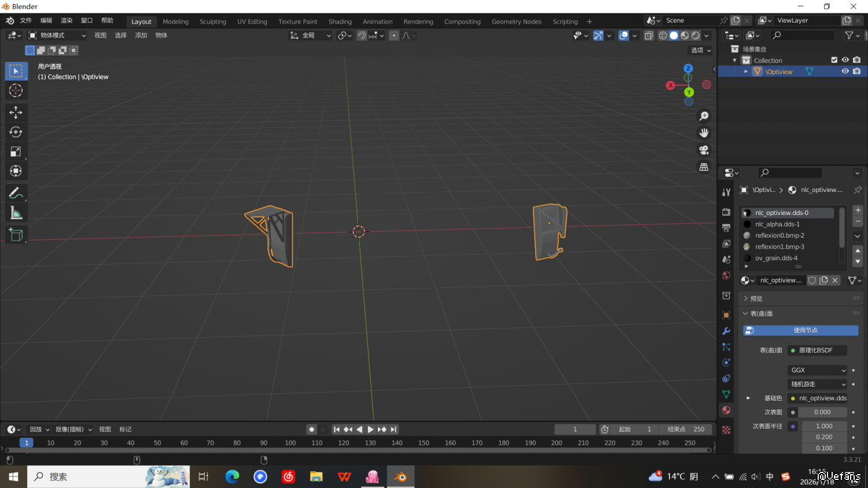868x488 pixels.
Task: Click the Use Nodes button
Action: 800,330
